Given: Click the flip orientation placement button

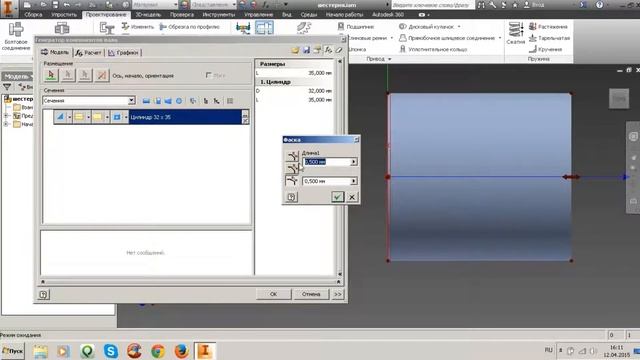Looking at the screenshot, I should click(x=102, y=75).
